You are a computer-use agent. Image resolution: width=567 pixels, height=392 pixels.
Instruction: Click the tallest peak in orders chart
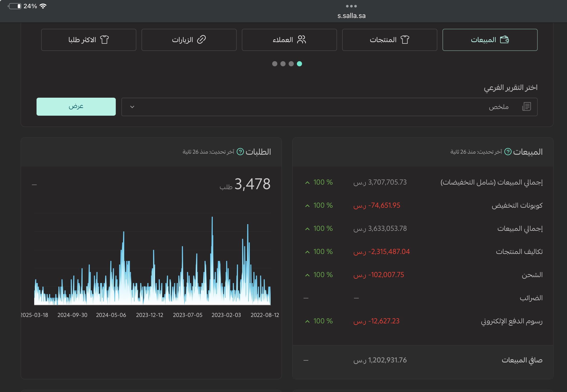point(212,218)
